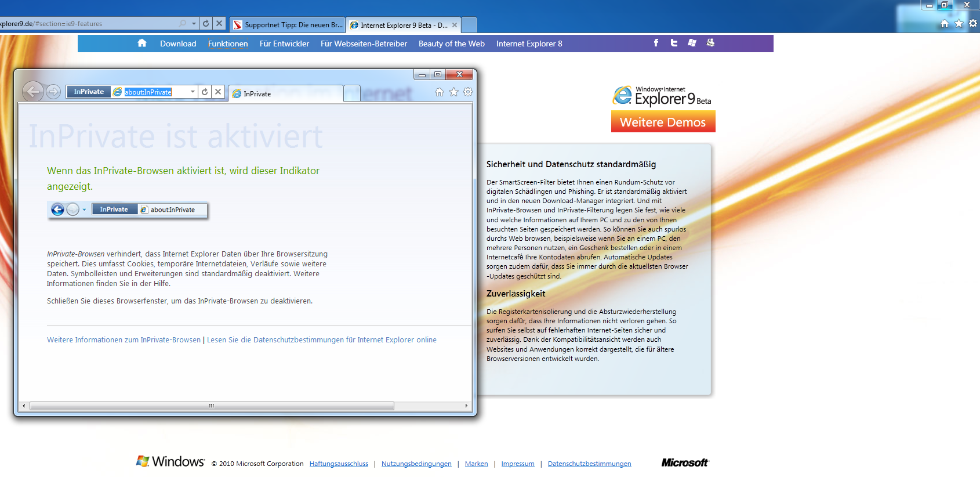Click the InPrivate indicator example image
980x477 pixels.
[x=128, y=209]
